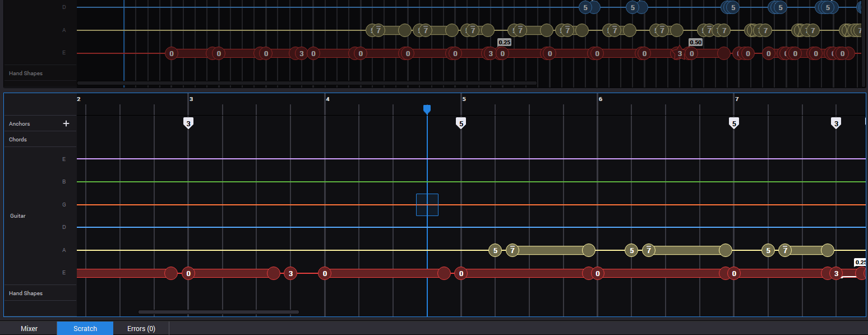Click the 0.50 bend value in upper track
Screen dimensions: 868x335
click(x=695, y=42)
